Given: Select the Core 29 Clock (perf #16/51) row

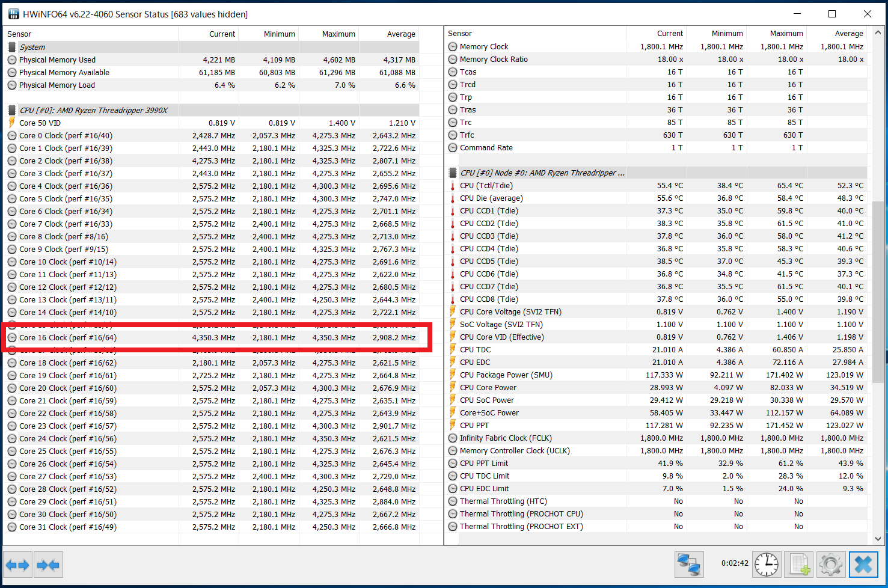Looking at the screenshot, I should click(211, 501).
